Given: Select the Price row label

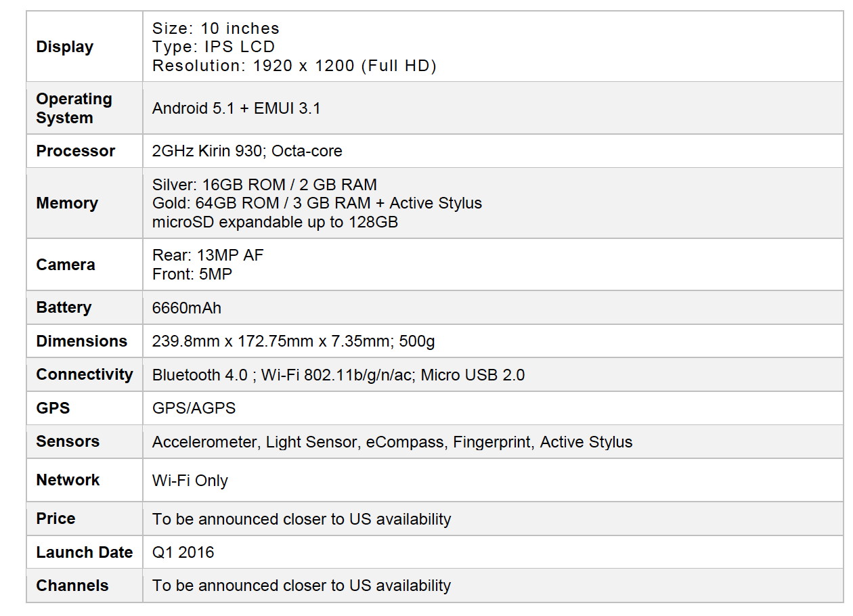Looking at the screenshot, I should point(56,519).
